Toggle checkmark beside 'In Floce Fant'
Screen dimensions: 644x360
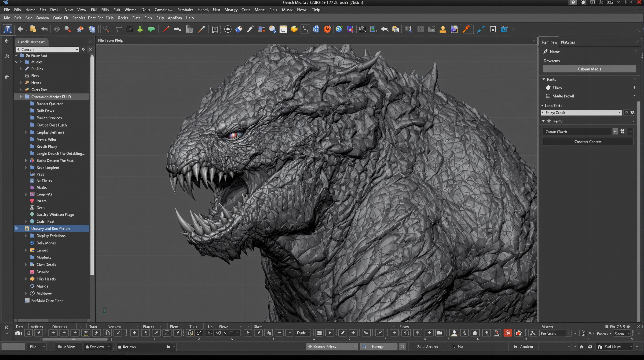point(17,56)
